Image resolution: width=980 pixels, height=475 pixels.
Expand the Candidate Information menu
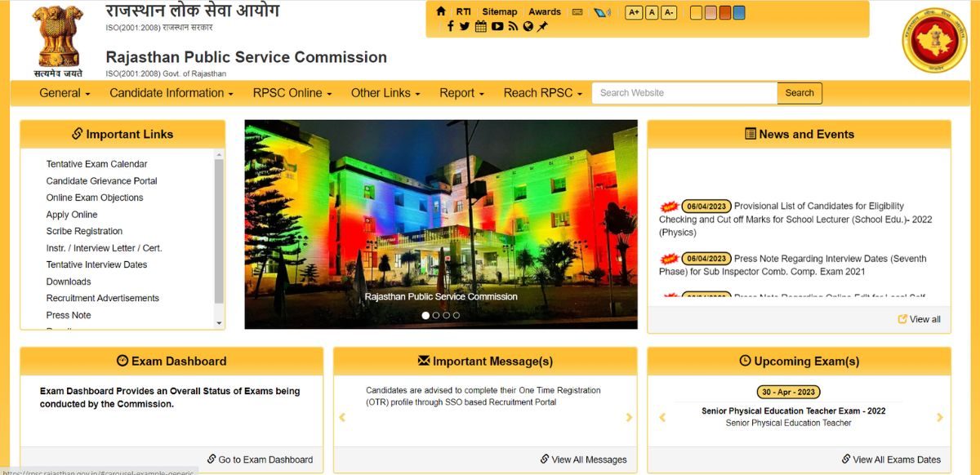[x=171, y=93]
